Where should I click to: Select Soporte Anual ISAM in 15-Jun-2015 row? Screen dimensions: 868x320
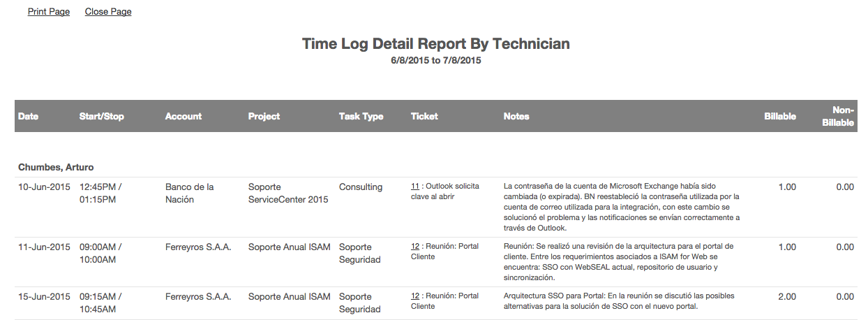290,297
